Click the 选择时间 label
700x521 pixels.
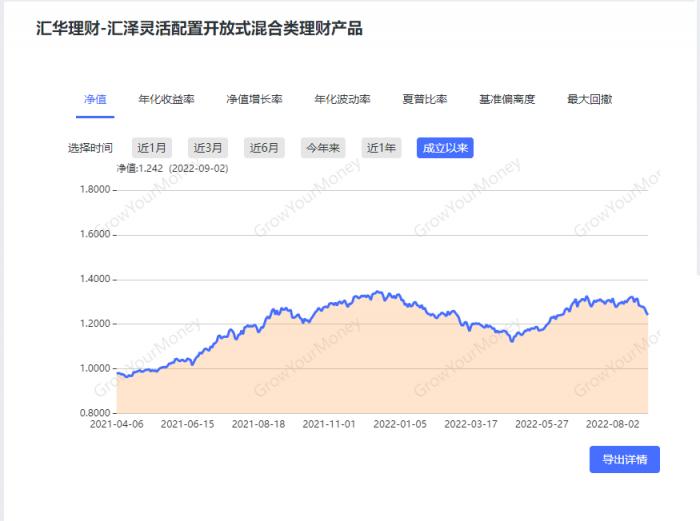[90, 148]
